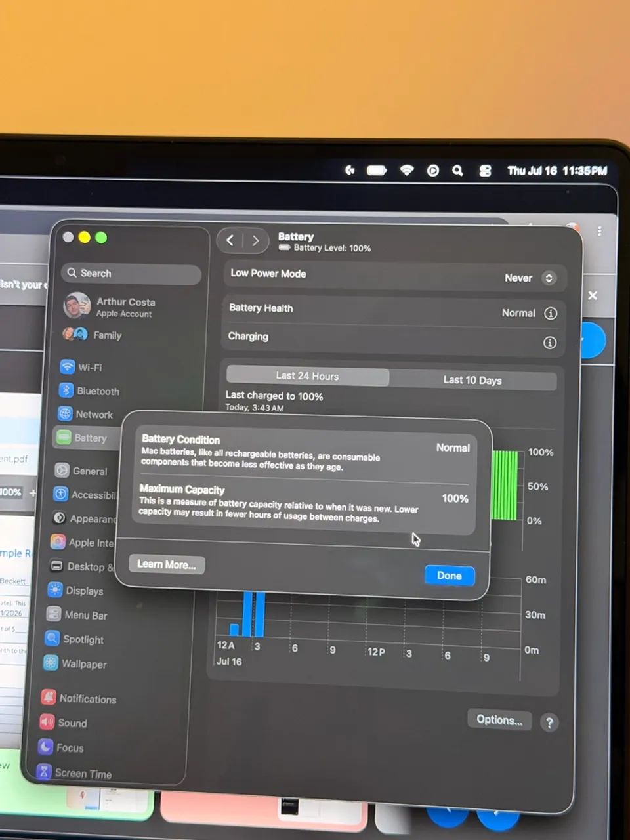Open the battery Options... button
630x840 pixels.
tap(499, 720)
